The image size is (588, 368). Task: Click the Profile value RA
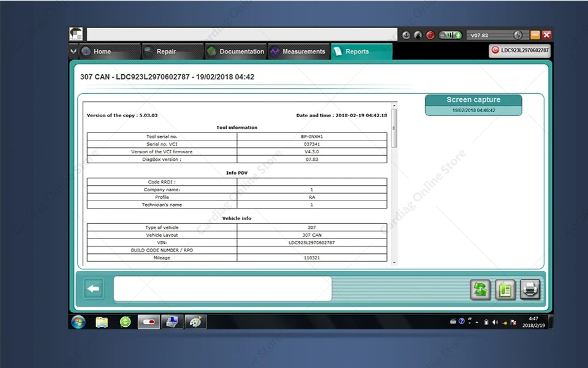click(312, 197)
